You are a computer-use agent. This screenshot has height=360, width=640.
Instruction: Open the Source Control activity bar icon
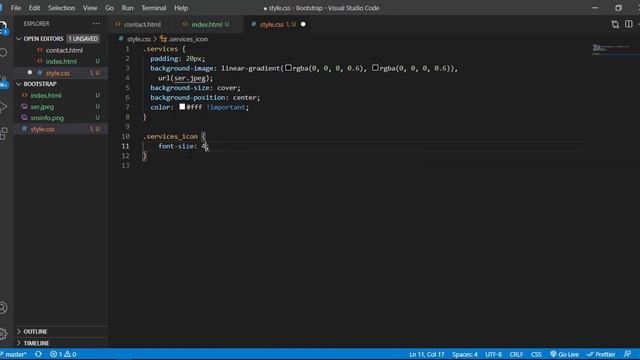click(3, 81)
